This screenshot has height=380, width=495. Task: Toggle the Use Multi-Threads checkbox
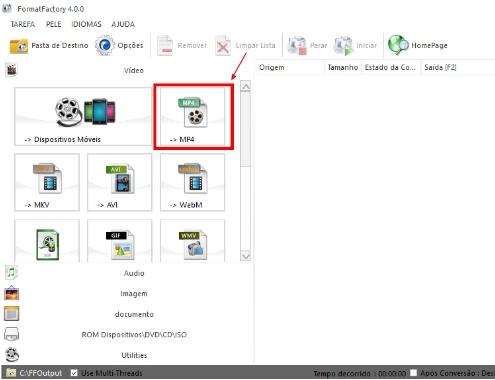tap(74, 373)
